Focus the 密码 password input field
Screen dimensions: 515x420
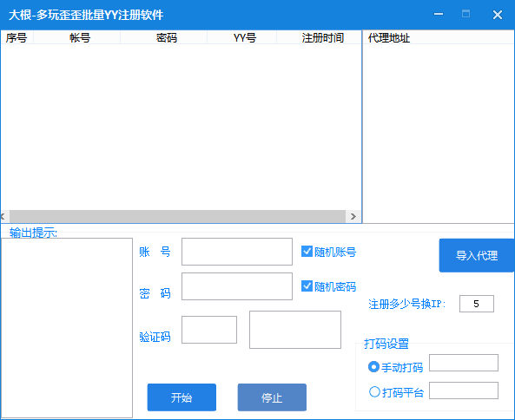click(237, 286)
